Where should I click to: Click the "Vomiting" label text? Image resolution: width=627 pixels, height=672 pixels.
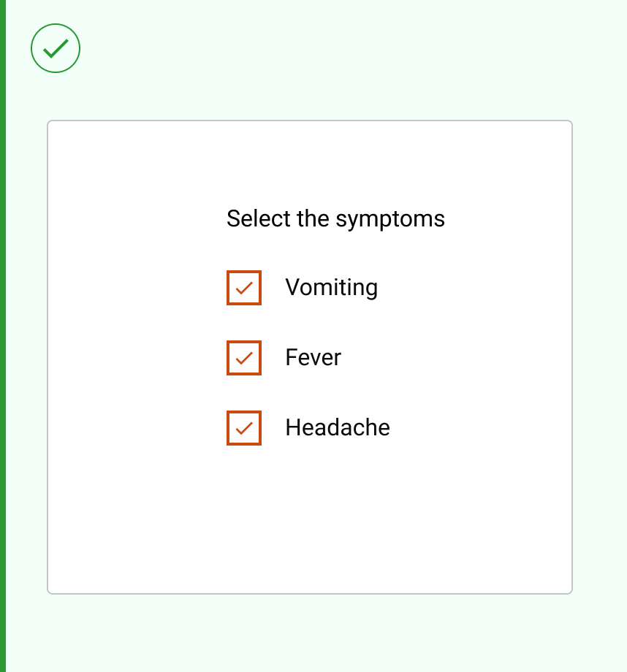(331, 288)
